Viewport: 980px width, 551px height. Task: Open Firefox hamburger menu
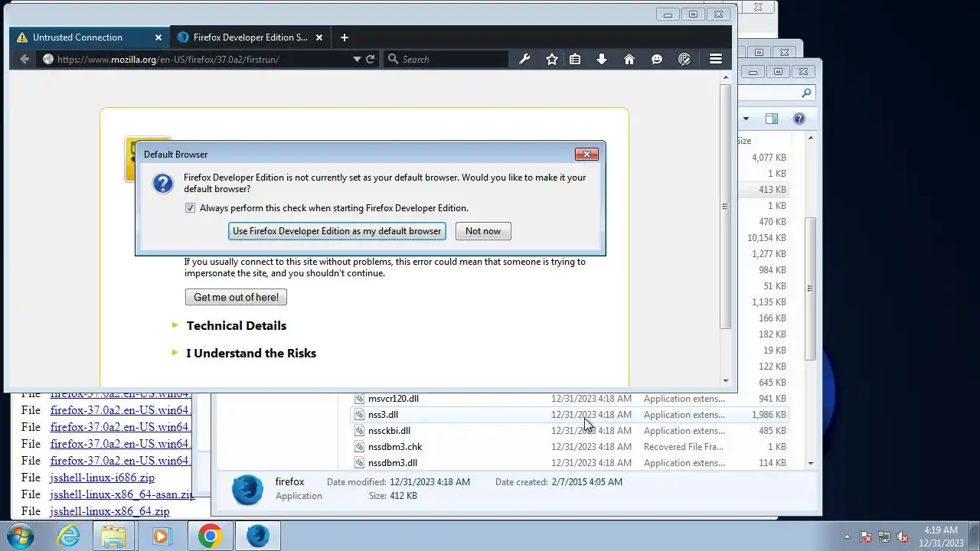coord(716,59)
